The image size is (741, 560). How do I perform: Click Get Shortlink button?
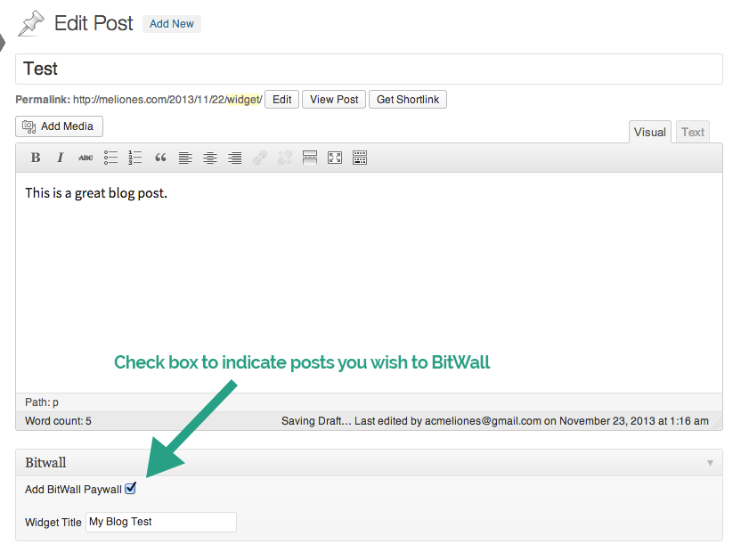coord(408,99)
